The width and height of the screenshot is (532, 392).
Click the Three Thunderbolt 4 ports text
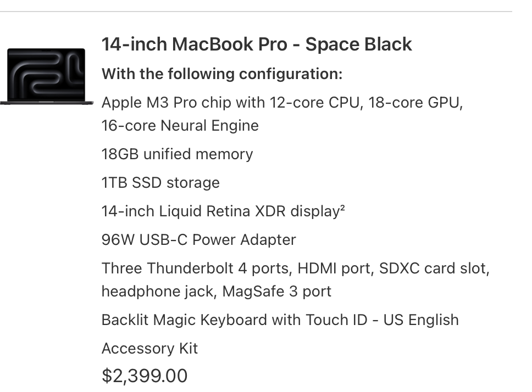[196, 268]
